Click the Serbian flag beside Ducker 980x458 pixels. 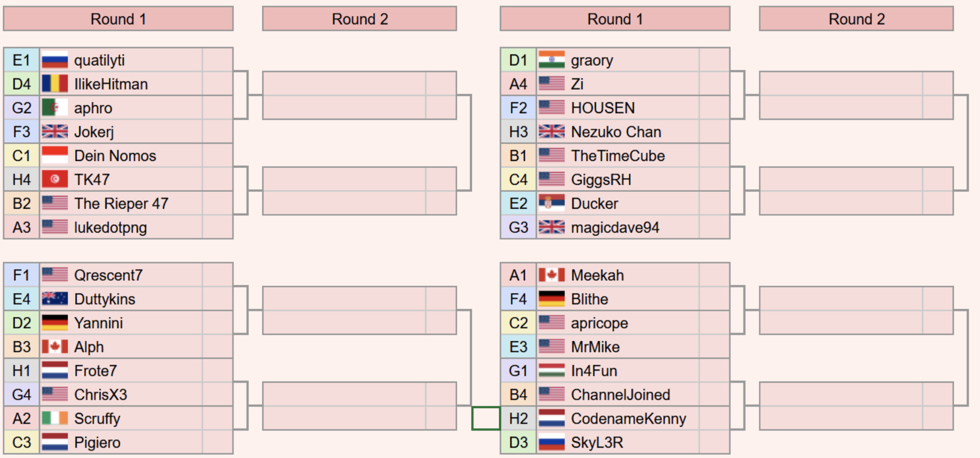click(x=551, y=203)
